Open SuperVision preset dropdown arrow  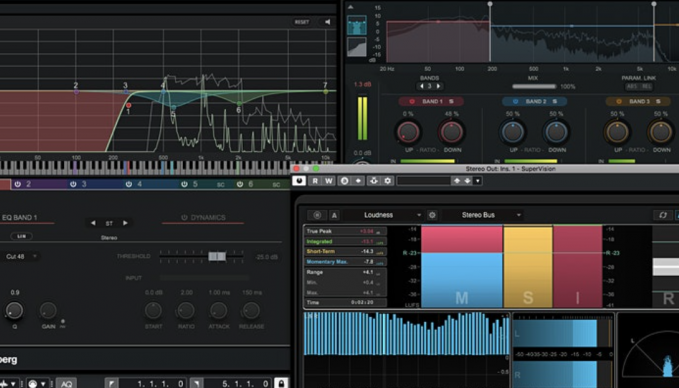478,181
